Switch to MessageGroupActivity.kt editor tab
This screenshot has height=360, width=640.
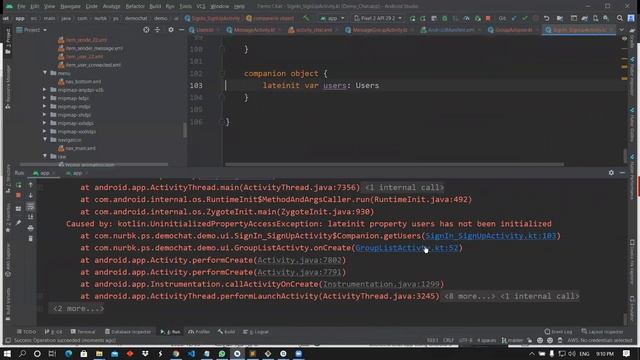point(379,30)
